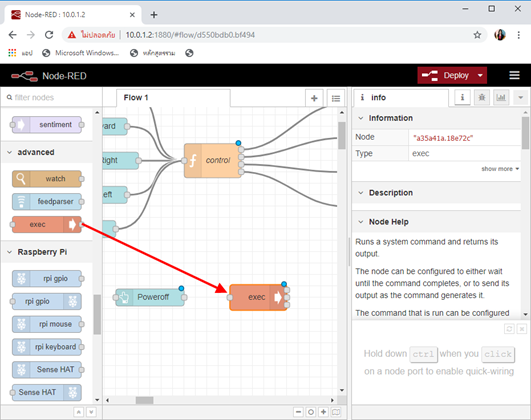The height and width of the screenshot is (420, 531).
Task: Choose the rpi gpio output node
Action: tap(47, 301)
